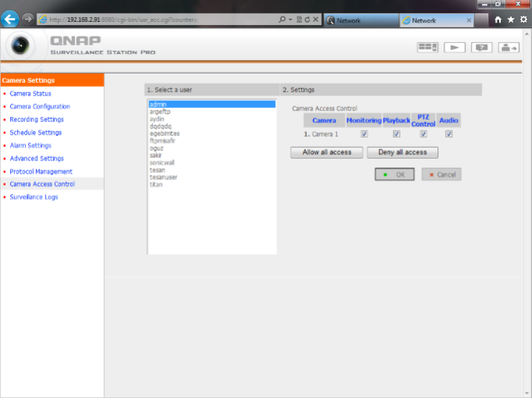This screenshot has height=398, width=532.
Task: Toggle Playback checkbox for Camera 1
Action: pyautogui.click(x=397, y=134)
